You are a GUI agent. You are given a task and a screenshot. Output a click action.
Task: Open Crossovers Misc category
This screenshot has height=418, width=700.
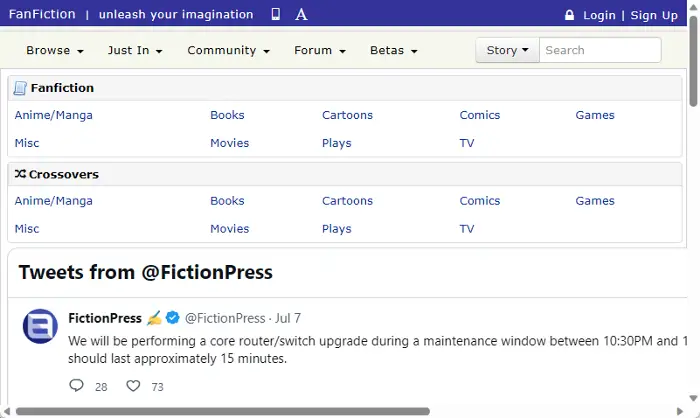tap(27, 229)
